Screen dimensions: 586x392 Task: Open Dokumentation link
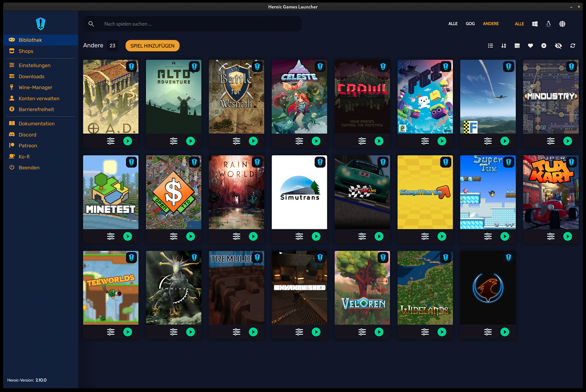pos(41,124)
